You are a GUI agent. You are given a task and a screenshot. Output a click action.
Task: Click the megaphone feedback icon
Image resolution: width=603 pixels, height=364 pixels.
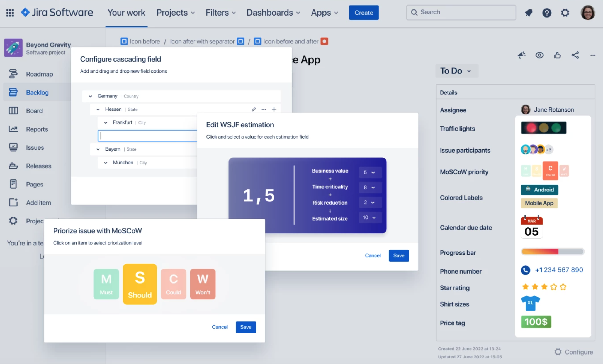(x=521, y=55)
